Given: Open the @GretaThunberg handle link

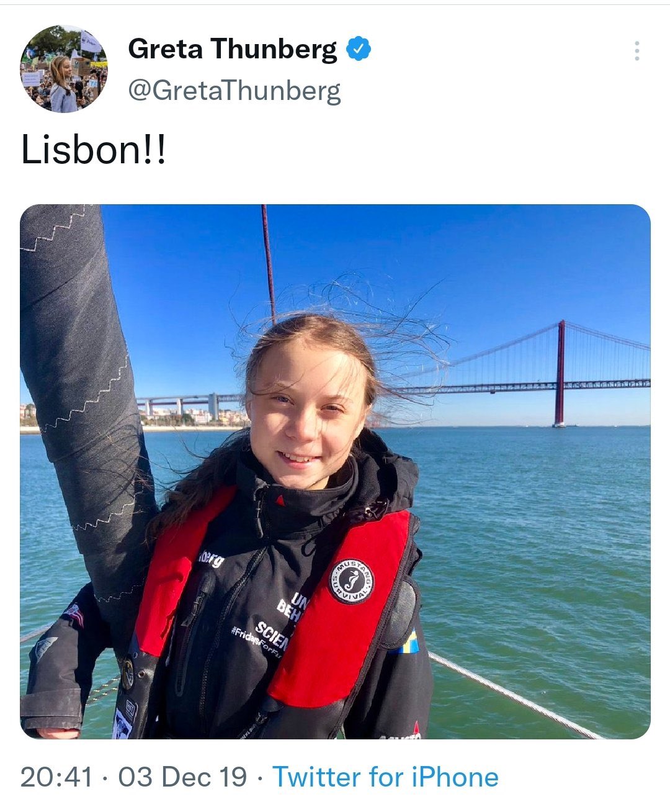Looking at the screenshot, I should pyautogui.click(x=234, y=91).
